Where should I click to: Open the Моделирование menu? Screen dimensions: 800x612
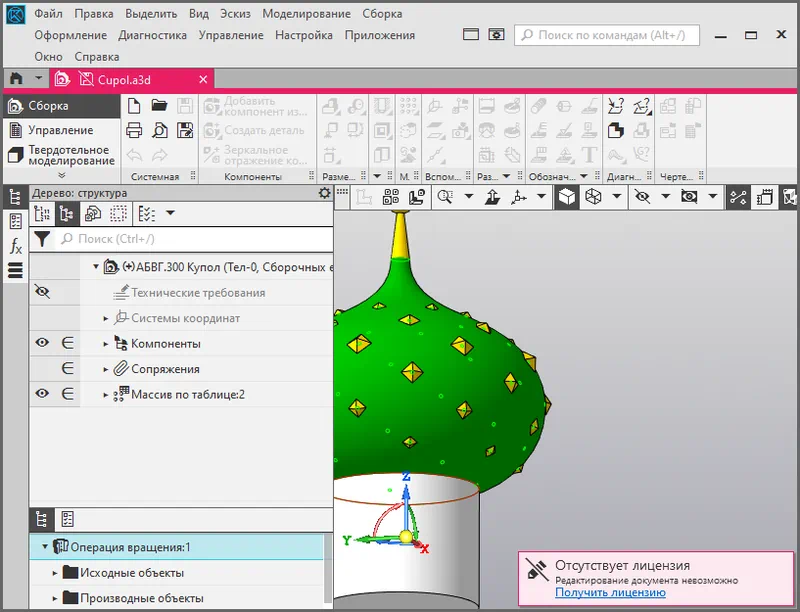click(x=307, y=14)
